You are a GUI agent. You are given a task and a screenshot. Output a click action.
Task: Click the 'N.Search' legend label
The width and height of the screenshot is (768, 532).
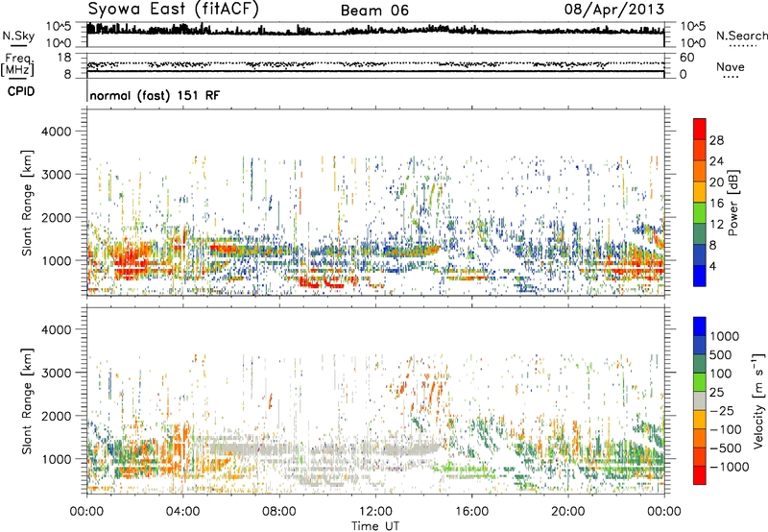(x=741, y=36)
